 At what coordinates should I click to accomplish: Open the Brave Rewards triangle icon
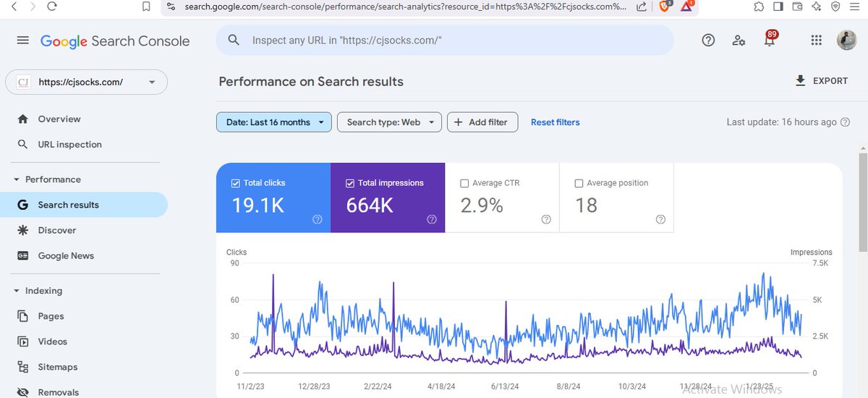[x=686, y=6]
